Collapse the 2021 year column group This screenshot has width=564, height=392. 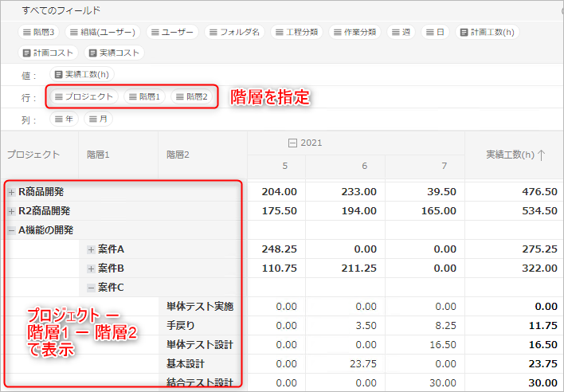click(x=292, y=143)
